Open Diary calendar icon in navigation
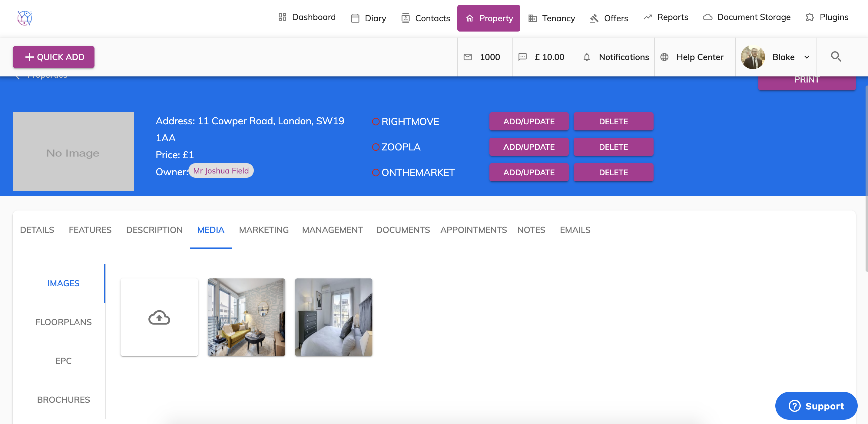The height and width of the screenshot is (424, 868). click(355, 18)
